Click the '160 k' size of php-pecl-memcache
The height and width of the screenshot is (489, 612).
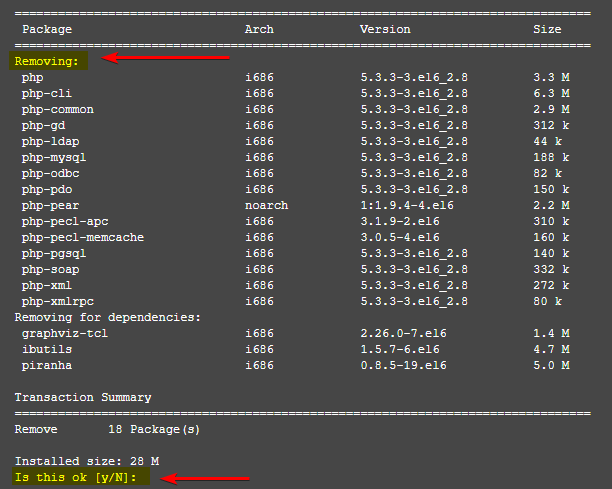(551, 237)
